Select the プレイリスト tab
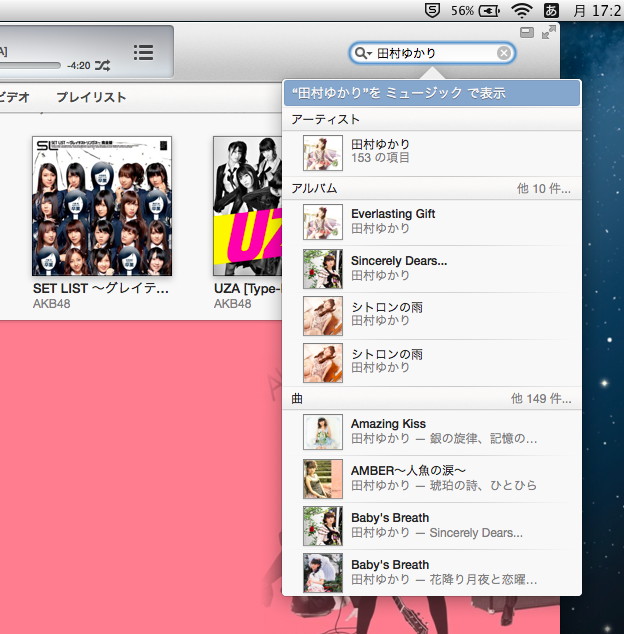This screenshot has height=634, width=624. tap(91, 97)
